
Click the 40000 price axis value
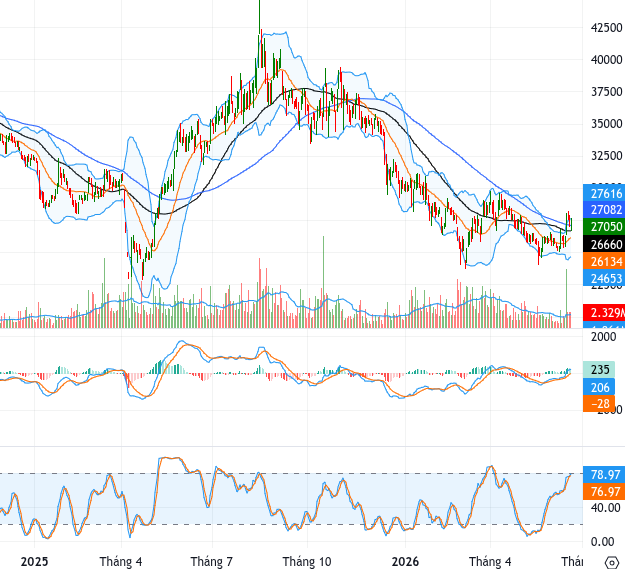pos(606,60)
